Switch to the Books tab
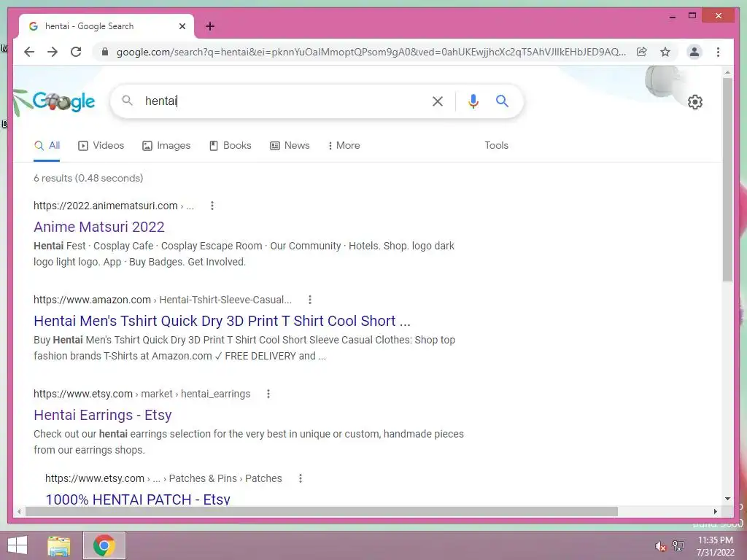The height and width of the screenshot is (560, 747). tap(230, 146)
